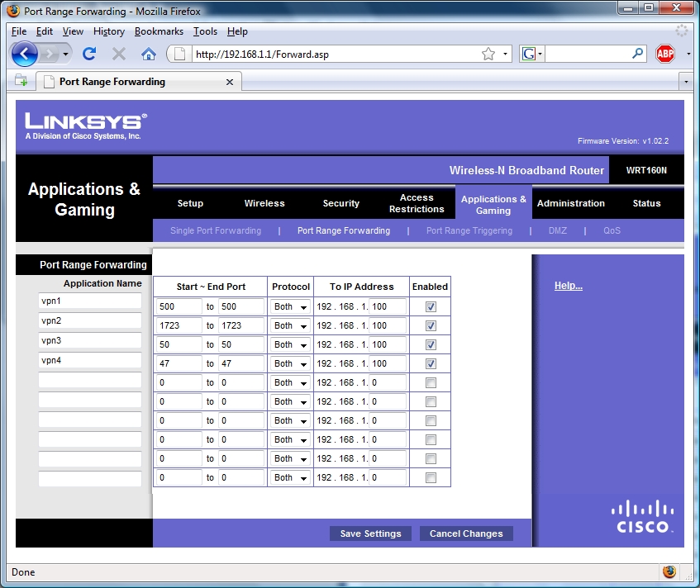The height and width of the screenshot is (588, 700).
Task: Enable the fifth forwarding row checkbox
Action: [x=431, y=383]
